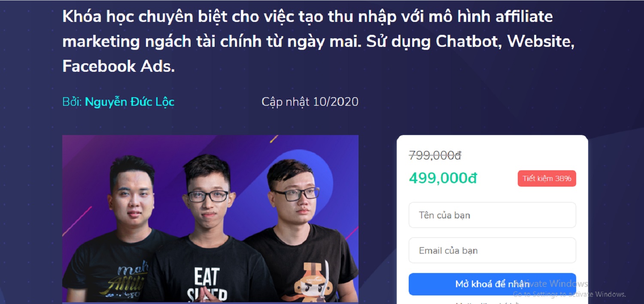
Task: Open author link Nguyễn Đức Lộc
Action: [x=130, y=102]
